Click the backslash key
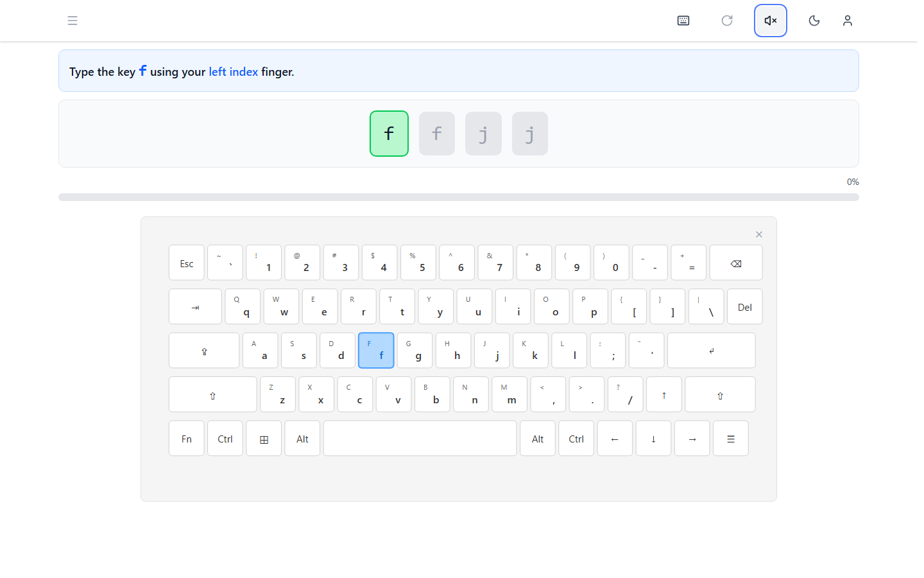Viewport: 924px width, 578px height. [x=706, y=307]
